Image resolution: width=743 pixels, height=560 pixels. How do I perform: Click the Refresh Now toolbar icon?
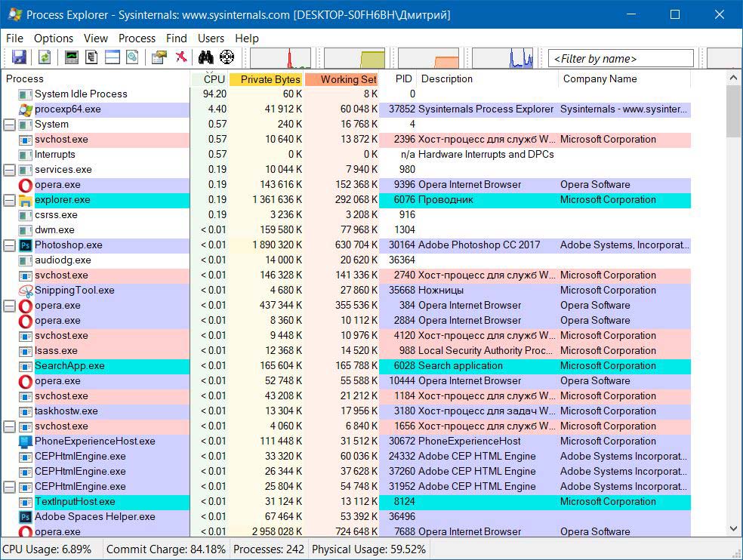[x=45, y=57]
